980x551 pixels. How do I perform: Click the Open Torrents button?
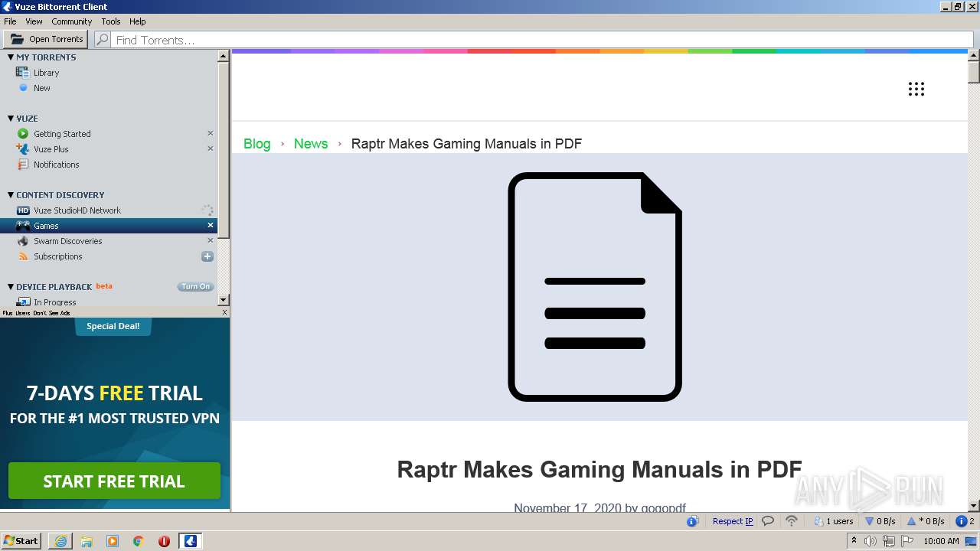pos(46,39)
